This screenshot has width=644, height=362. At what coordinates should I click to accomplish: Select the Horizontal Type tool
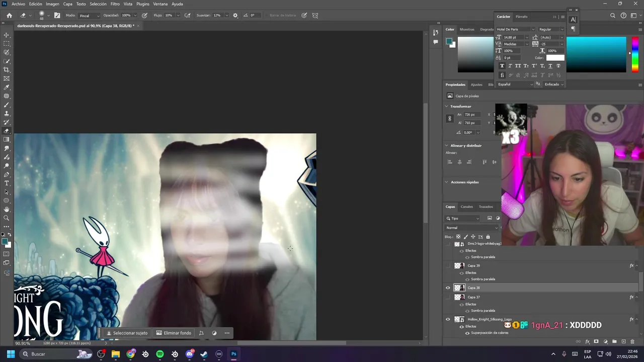pos(7,183)
